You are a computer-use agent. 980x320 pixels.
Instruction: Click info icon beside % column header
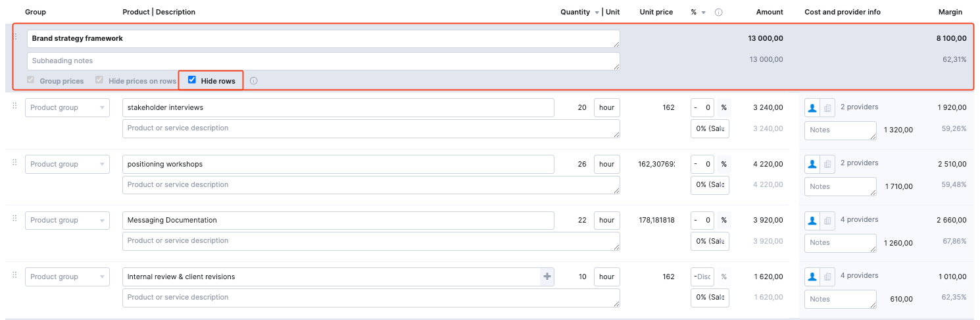(x=719, y=13)
